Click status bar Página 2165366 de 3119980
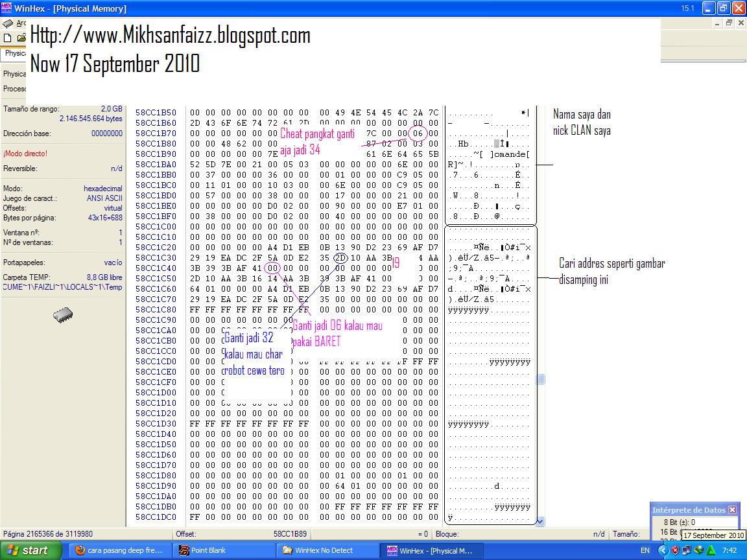 click(x=48, y=534)
